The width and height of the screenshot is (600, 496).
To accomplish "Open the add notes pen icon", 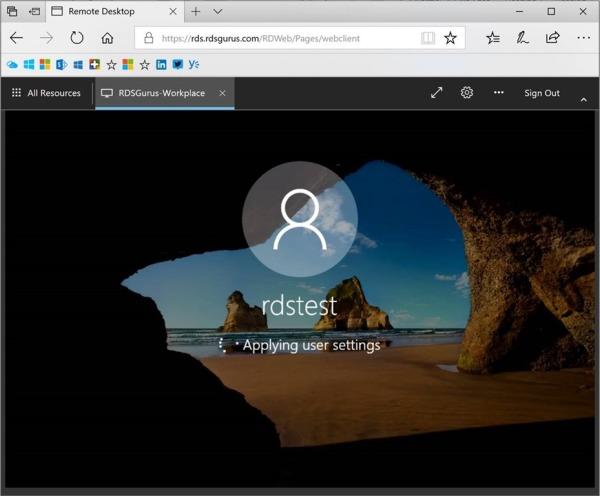I will point(522,38).
